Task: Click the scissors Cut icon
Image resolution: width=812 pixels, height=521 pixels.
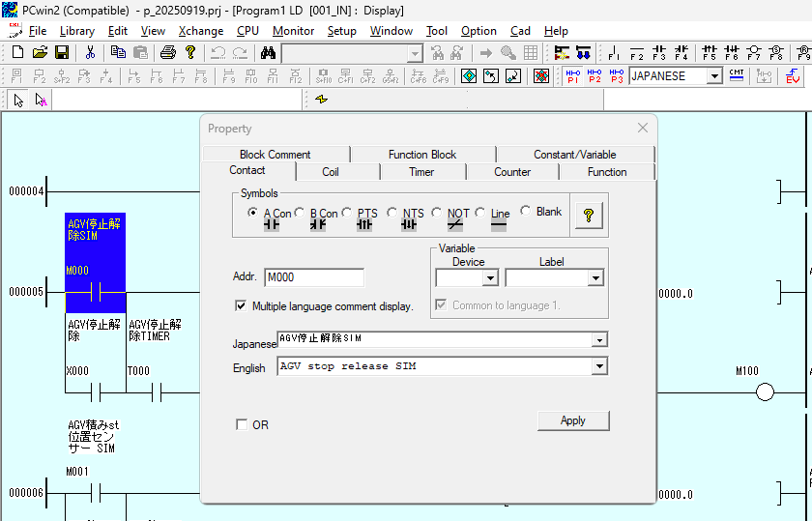Action: tap(90, 52)
